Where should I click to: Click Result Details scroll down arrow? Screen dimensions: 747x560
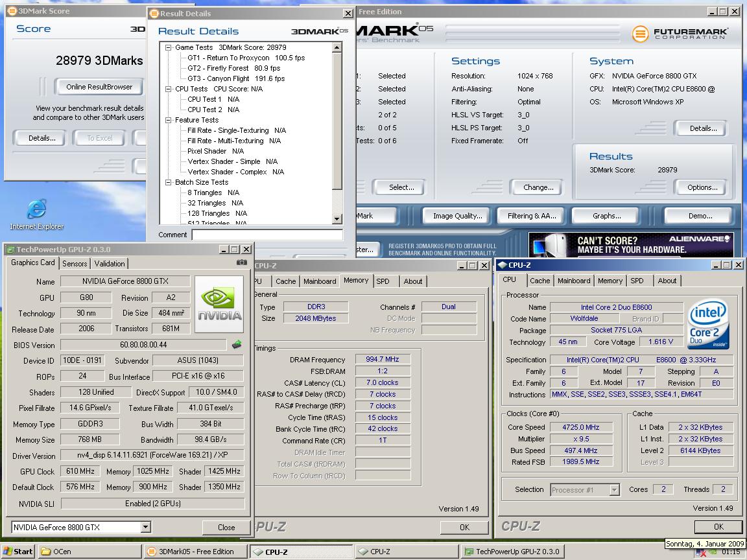[x=337, y=219]
